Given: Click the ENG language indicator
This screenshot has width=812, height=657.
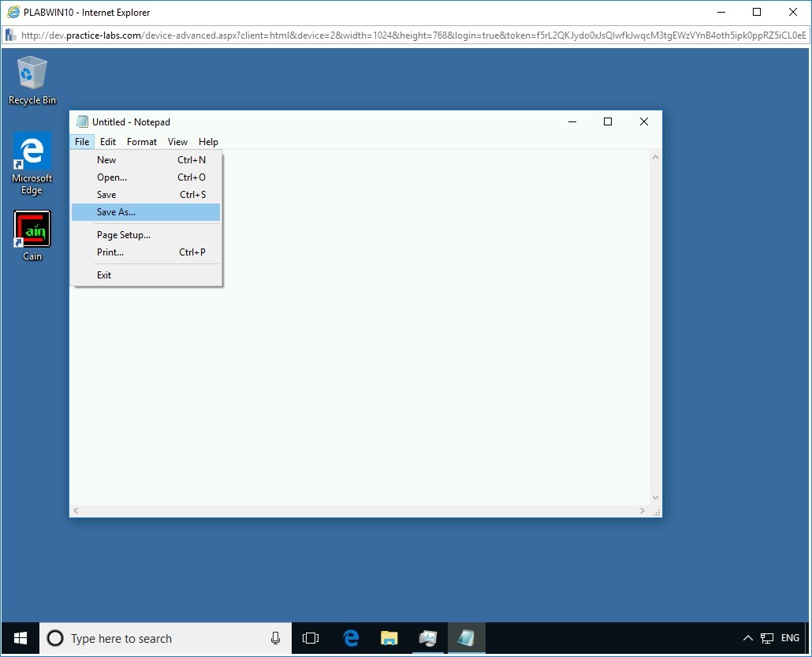Looking at the screenshot, I should tap(790, 638).
